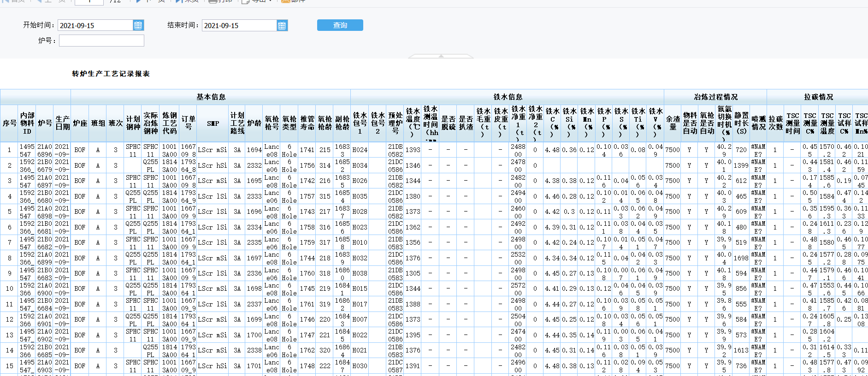Image resolution: width=868 pixels, height=376 pixels.
Task: Click the 余渣量 column header
Action: (673, 123)
